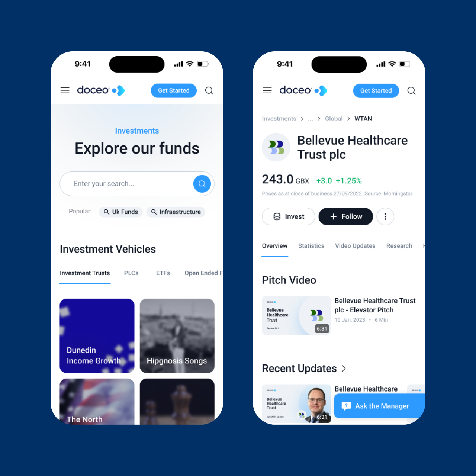Tap the search magnifier in the left header

(x=209, y=91)
